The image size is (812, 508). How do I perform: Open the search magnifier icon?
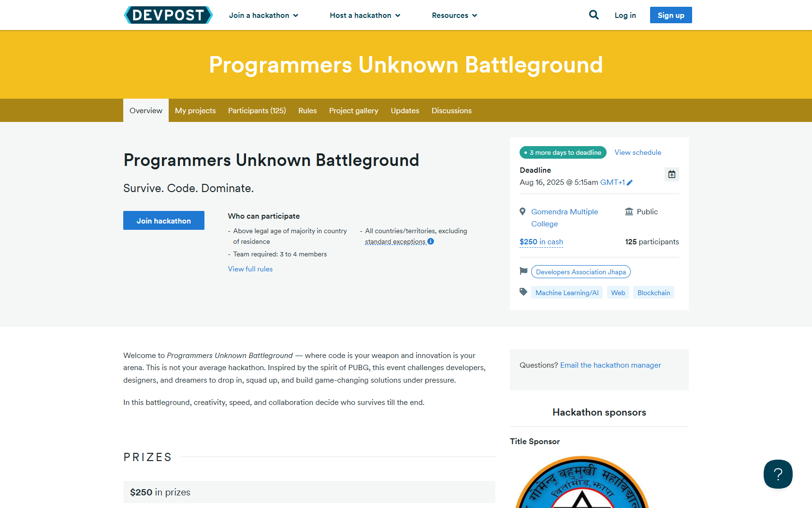point(594,15)
